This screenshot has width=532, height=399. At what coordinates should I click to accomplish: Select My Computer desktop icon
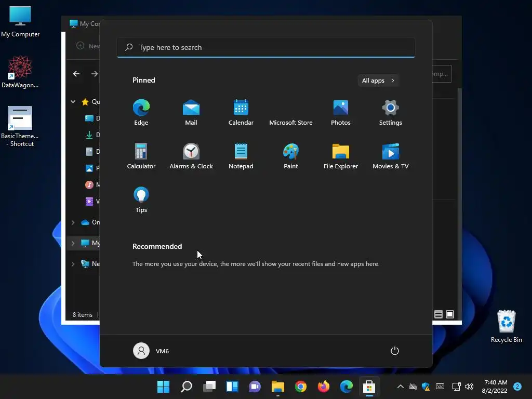tap(20, 21)
